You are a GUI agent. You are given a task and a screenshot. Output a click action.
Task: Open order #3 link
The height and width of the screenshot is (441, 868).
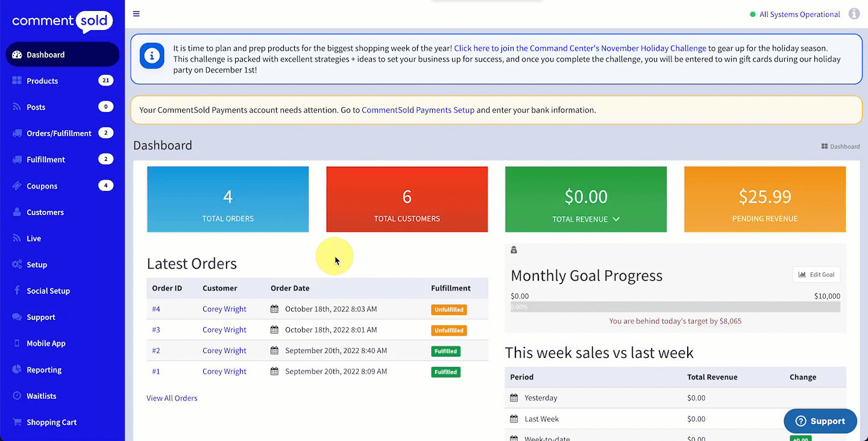pos(156,330)
